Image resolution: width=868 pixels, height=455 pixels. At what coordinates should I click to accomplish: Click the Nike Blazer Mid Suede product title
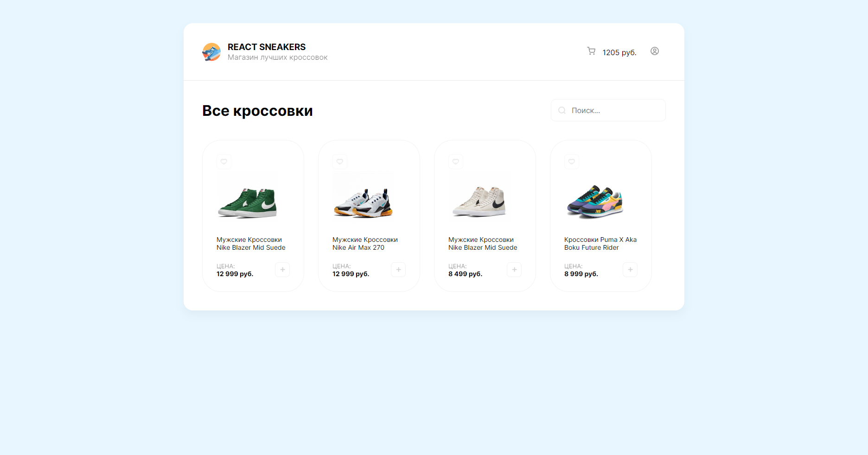pyautogui.click(x=250, y=243)
